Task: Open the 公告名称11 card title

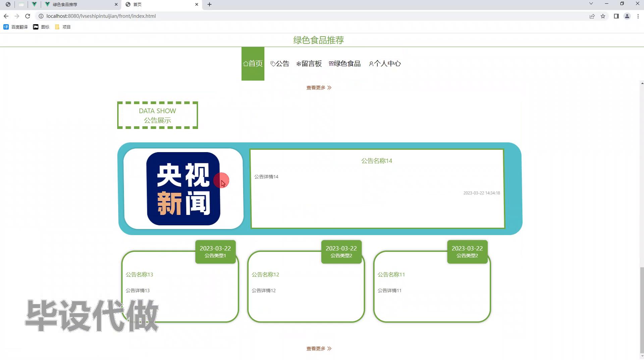Action: (391, 275)
